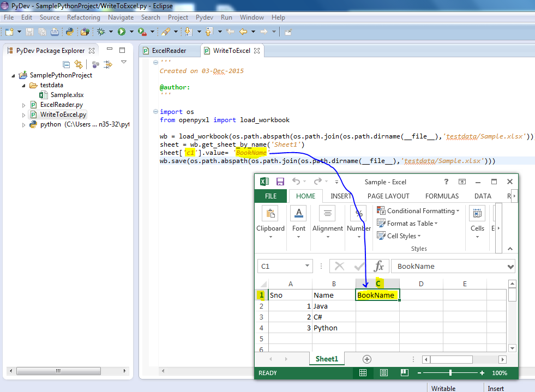Collapse the testdata folder
This screenshot has width=535, height=392.
[x=23, y=85]
